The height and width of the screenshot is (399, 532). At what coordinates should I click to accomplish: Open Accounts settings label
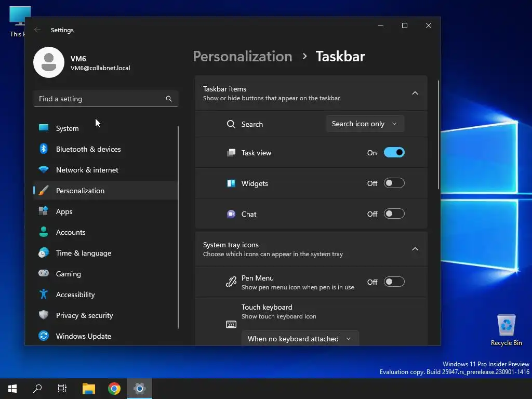pyautogui.click(x=71, y=232)
